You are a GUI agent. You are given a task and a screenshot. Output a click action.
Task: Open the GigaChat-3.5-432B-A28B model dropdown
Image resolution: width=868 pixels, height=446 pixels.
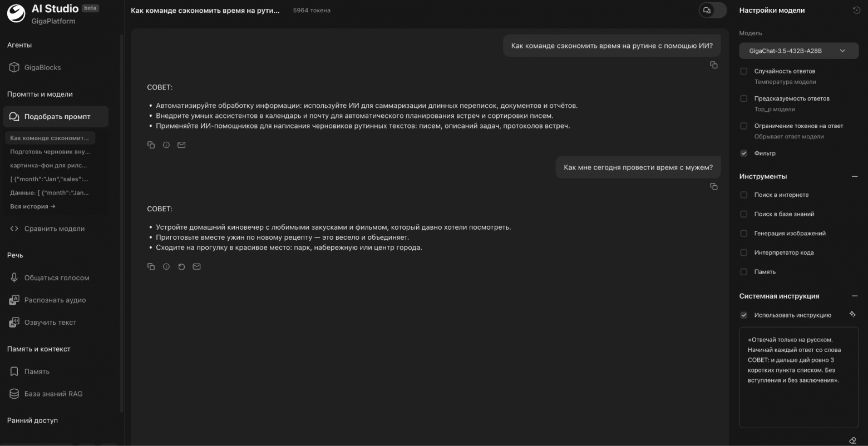click(798, 51)
